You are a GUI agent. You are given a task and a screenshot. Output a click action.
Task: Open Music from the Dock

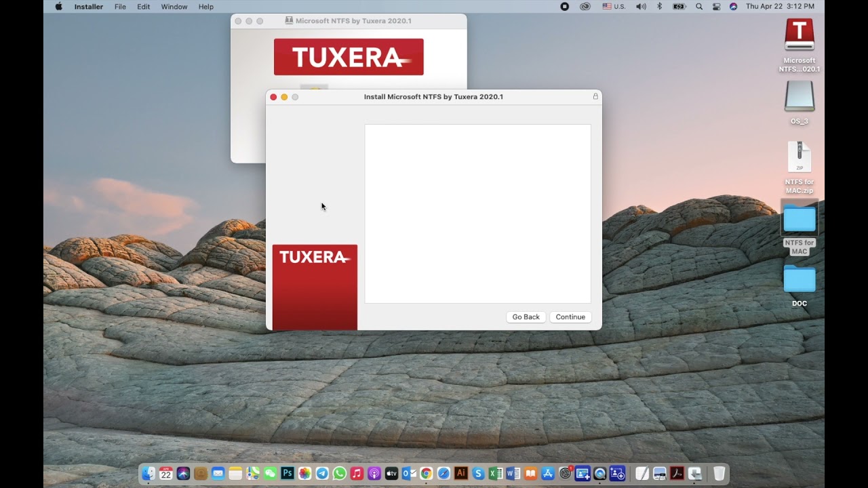(x=357, y=473)
